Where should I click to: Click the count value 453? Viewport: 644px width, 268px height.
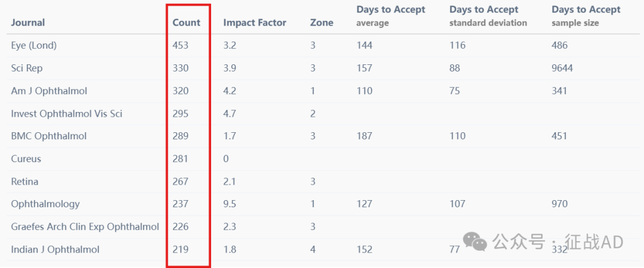coord(180,45)
